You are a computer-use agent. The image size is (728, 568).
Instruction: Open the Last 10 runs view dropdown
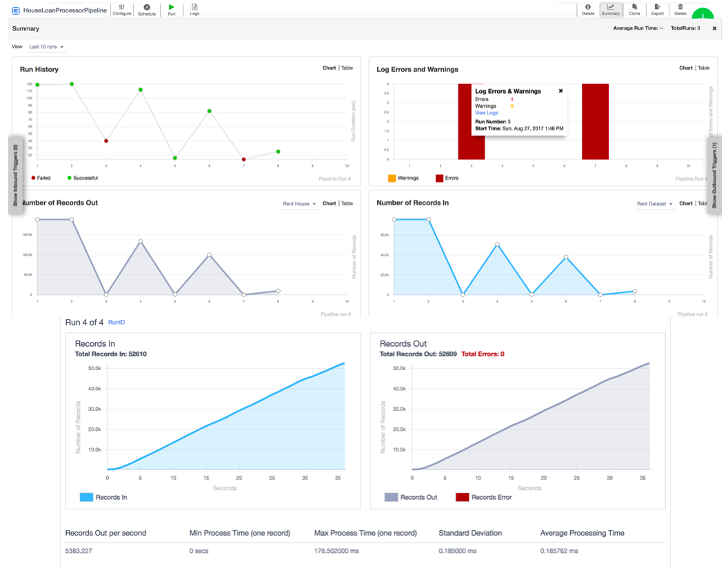click(x=46, y=47)
